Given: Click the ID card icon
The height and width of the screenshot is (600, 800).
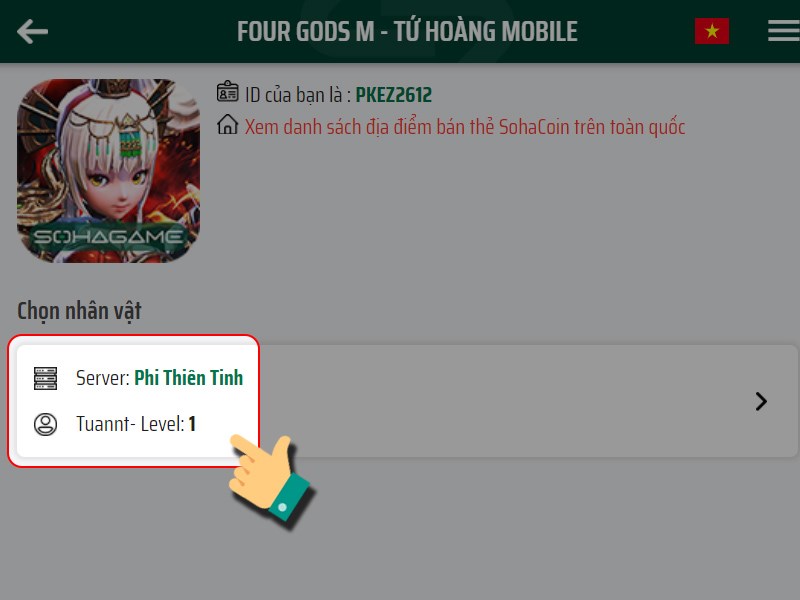Looking at the screenshot, I should click(x=228, y=92).
